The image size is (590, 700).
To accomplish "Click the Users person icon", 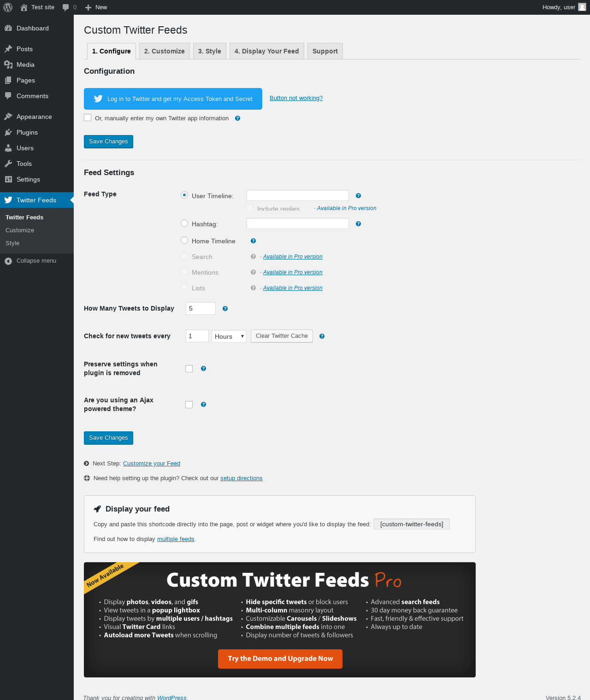I will (8, 148).
